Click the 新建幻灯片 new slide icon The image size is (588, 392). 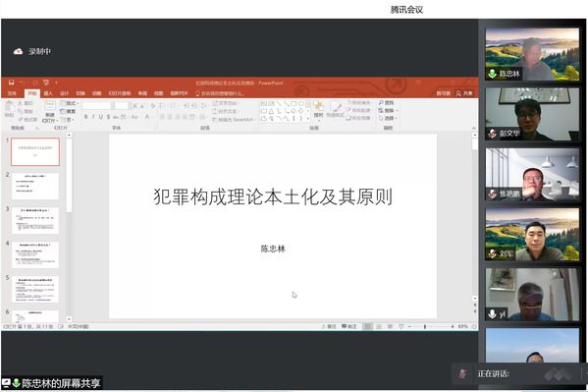pos(50,106)
